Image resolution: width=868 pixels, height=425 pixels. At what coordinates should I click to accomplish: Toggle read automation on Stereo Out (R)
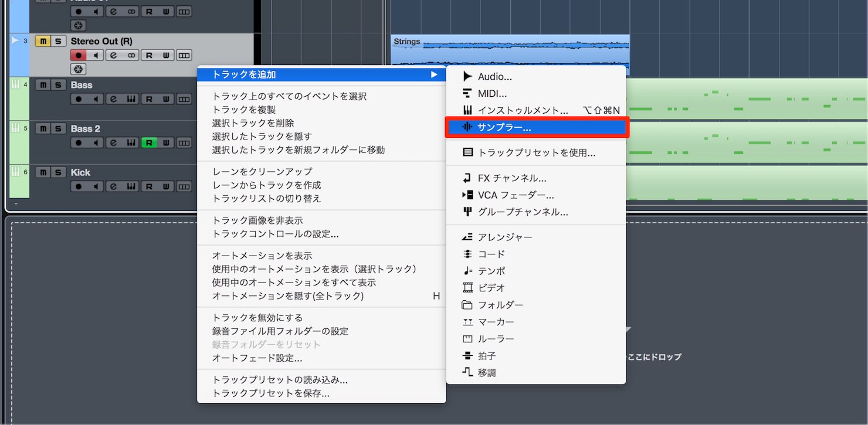click(149, 55)
